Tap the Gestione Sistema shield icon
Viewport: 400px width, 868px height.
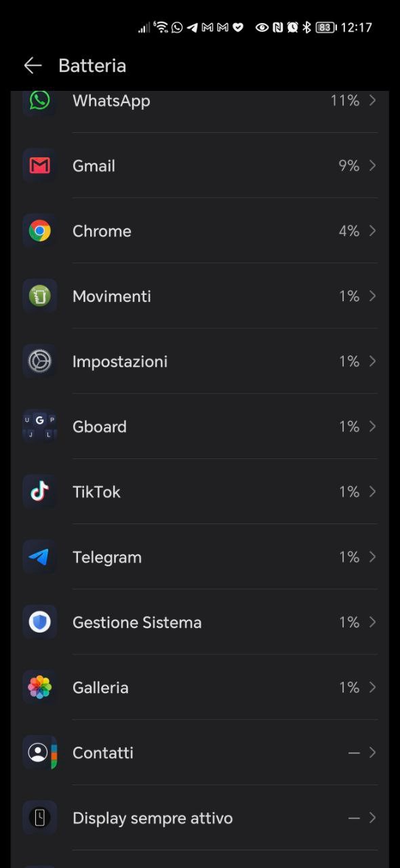(x=39, y=623)
